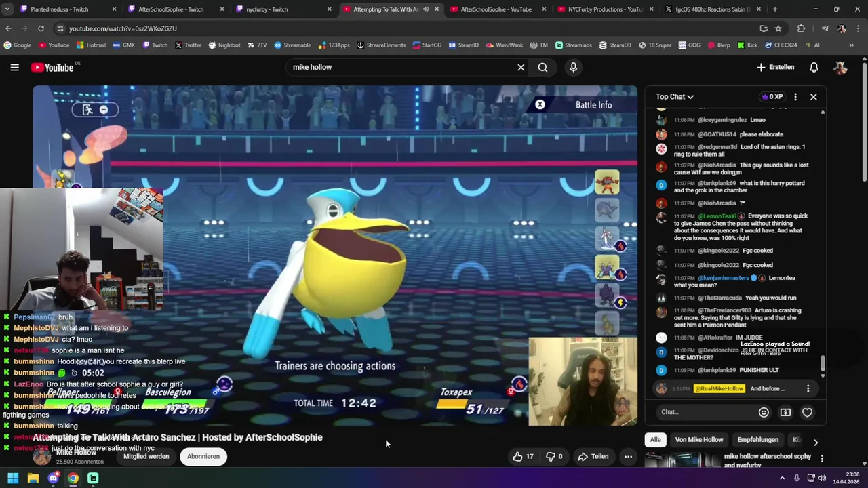Open live chat options menu

point(795,97)
